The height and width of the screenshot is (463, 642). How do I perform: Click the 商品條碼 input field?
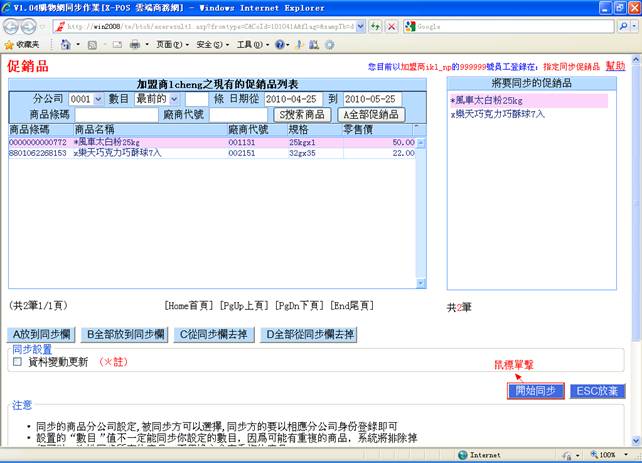click(x=116, y=115)
